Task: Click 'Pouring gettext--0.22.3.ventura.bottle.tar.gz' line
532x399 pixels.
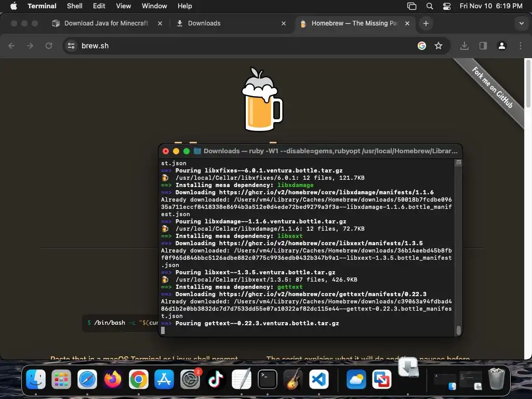Action: (250, 323)
